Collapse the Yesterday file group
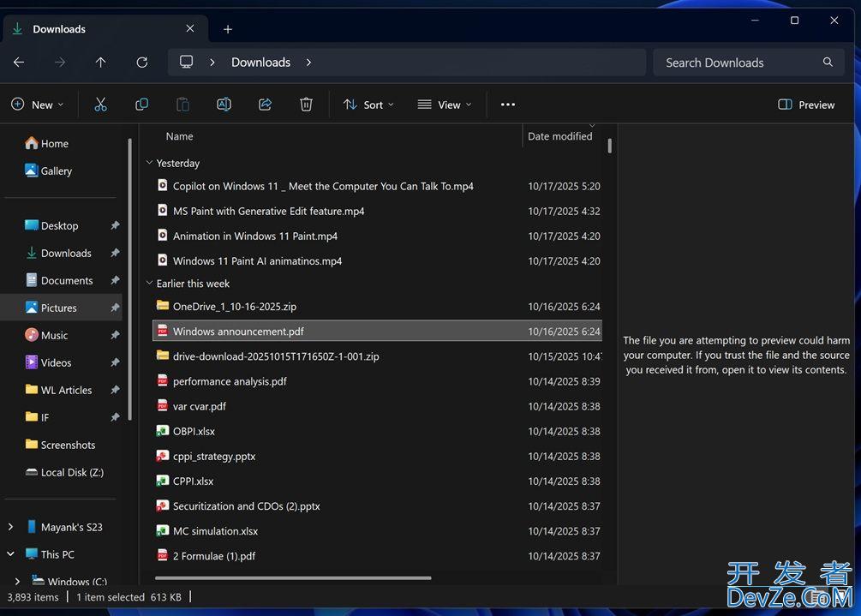The height and width of the screenshot is (616, 861). coord(149,163)
